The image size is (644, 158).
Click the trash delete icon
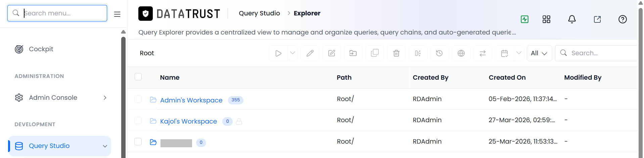coord(396,53)
